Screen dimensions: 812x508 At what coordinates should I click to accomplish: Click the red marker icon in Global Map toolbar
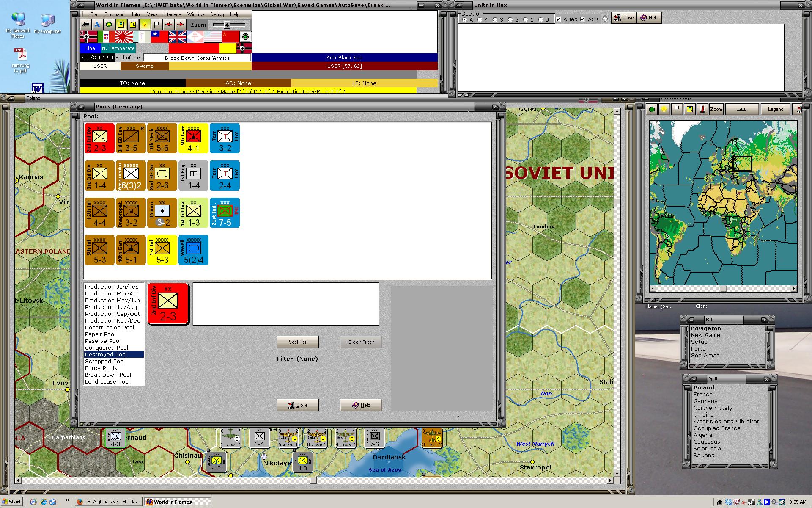(x=702, y=109)
